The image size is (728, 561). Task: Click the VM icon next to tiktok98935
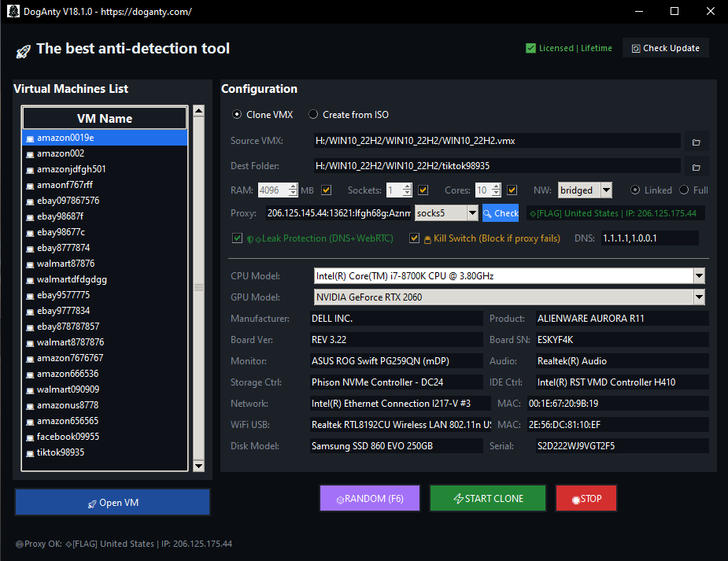(x=30, y=453)
